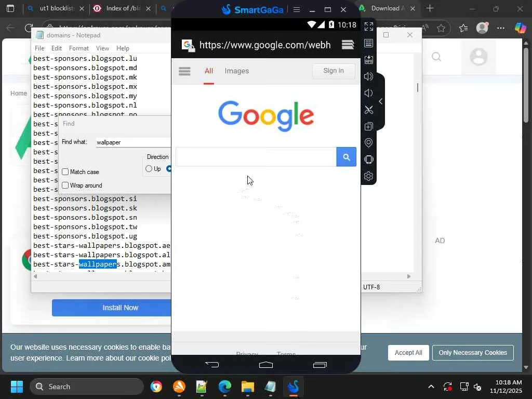This screenshot has height=399, width=532.
Task: Open Edge tab actions menu icon
Action: point(10,8)
